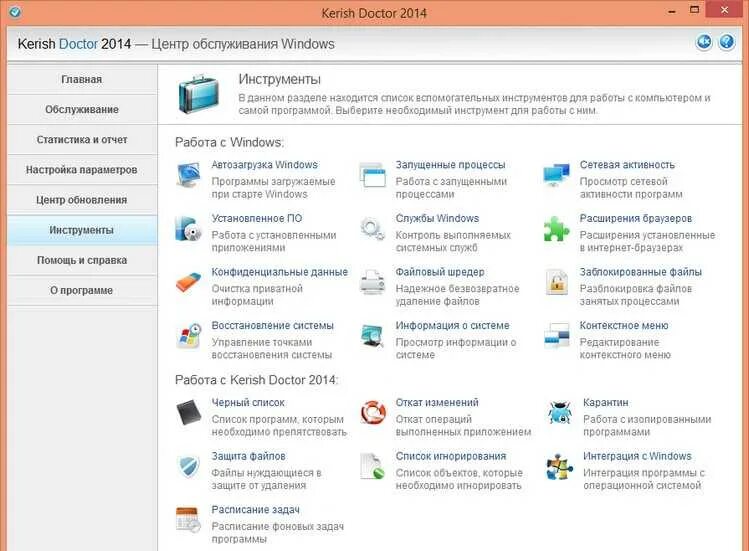Click the Восстановление системы icon

(x=189, y=336)
